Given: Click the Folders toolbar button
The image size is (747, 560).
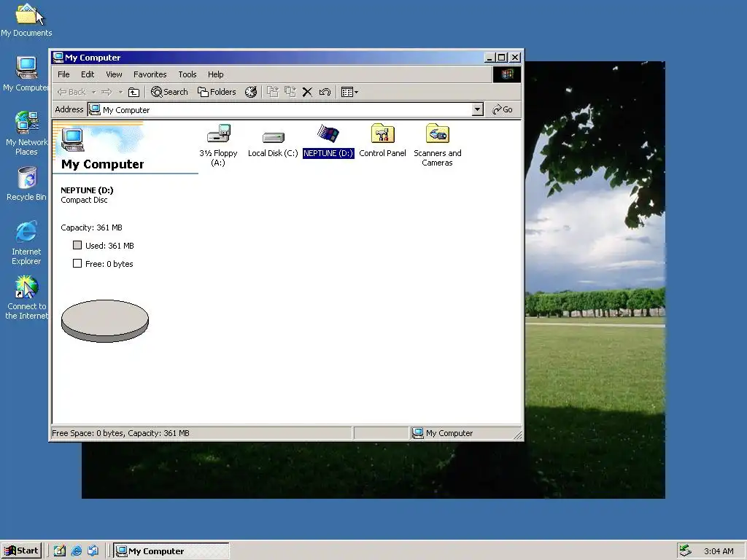Looking at the screenshot, I should point(217,92).
